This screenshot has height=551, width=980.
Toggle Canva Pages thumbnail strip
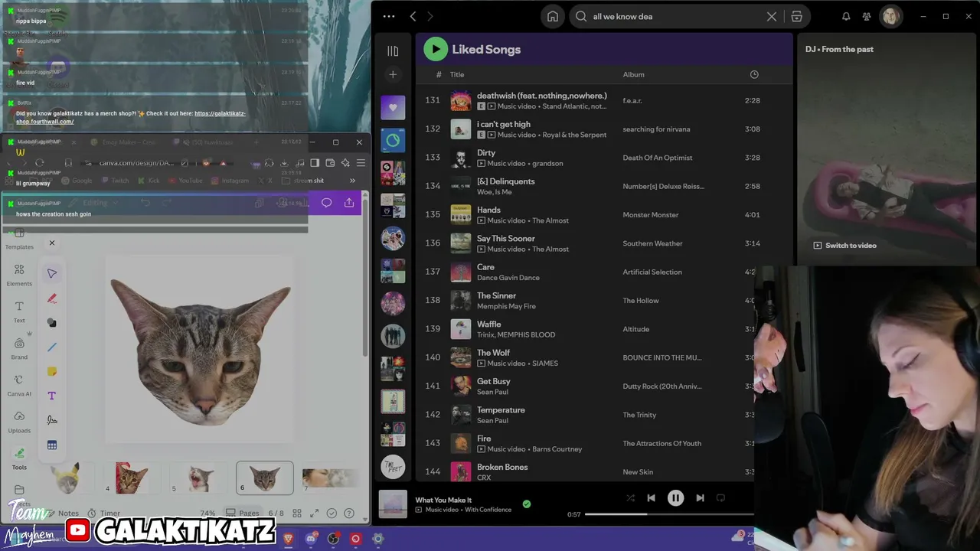click(x=243, y=514)
